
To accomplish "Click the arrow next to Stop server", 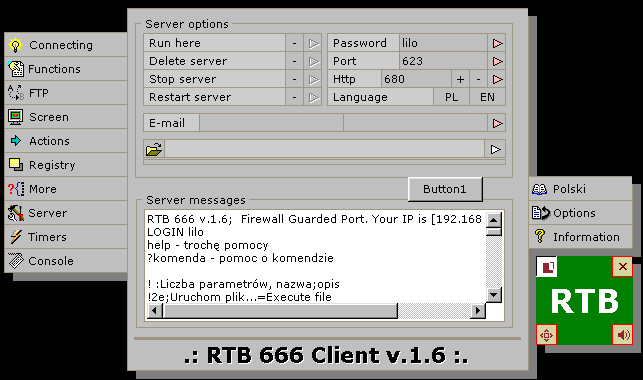I will point(313,79).
